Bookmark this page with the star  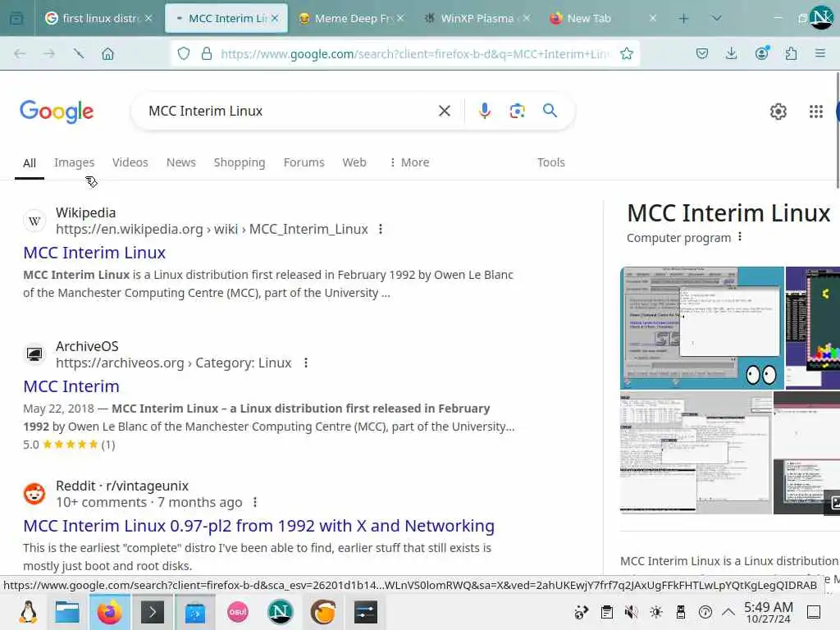point(626,53)
